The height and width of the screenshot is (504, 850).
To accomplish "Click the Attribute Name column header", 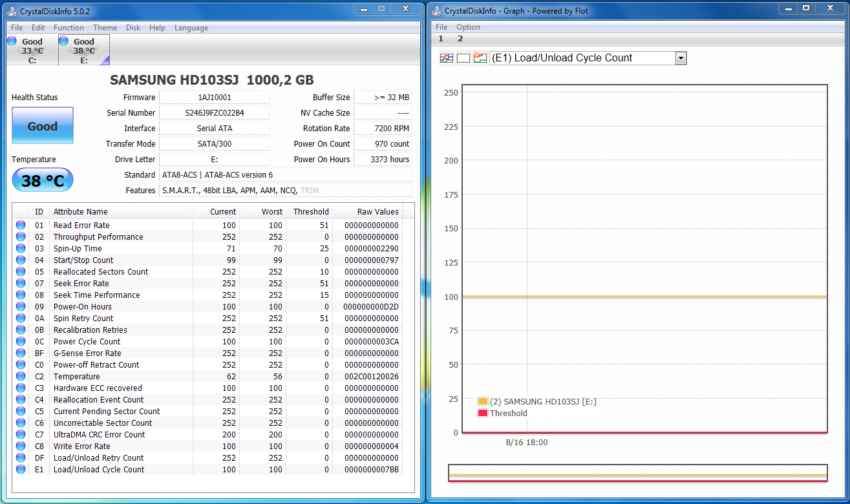I will pos(121,211).
